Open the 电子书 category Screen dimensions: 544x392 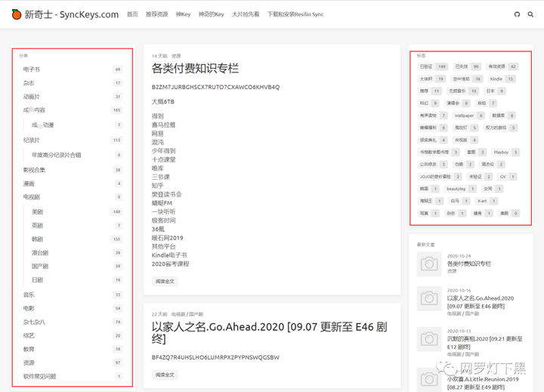click(x=31, y=69)
